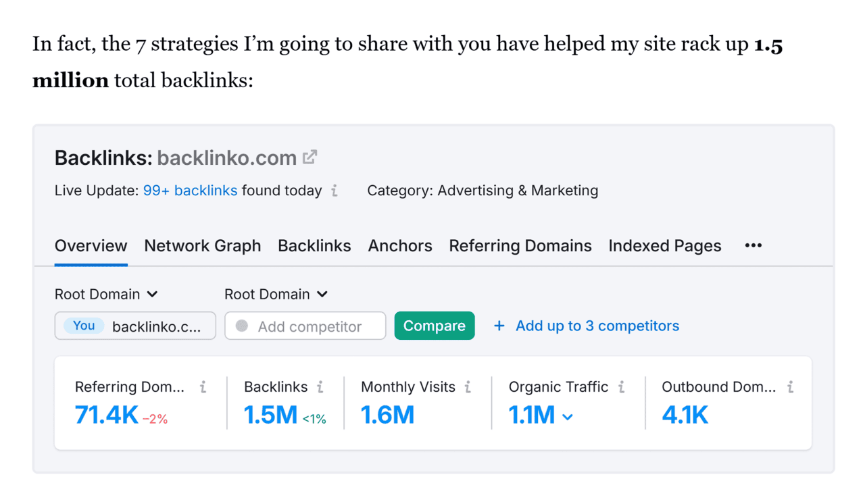The image size is (865, 504).
Task: View the Referring Domains info icon
Action: tap(203, 386)
